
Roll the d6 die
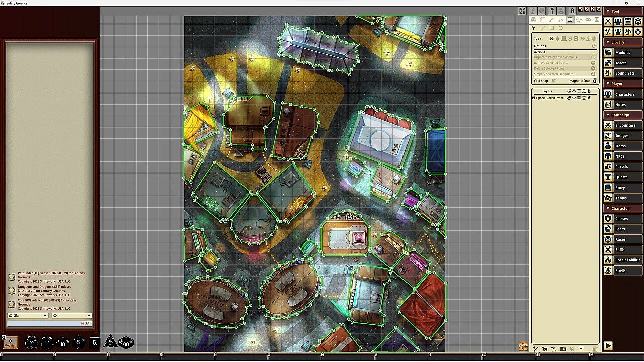pyautogui.click(x=94, y=343)
